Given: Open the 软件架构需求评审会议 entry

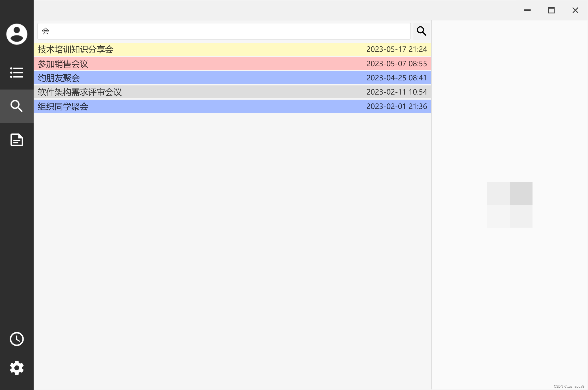Looking at the screenshot, I should [x=80, y=92].
